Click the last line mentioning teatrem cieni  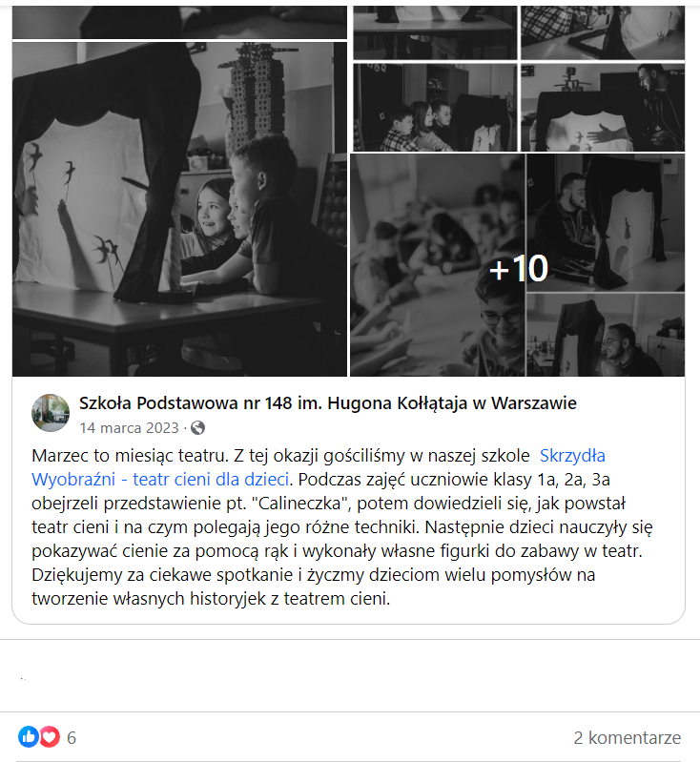211,599
